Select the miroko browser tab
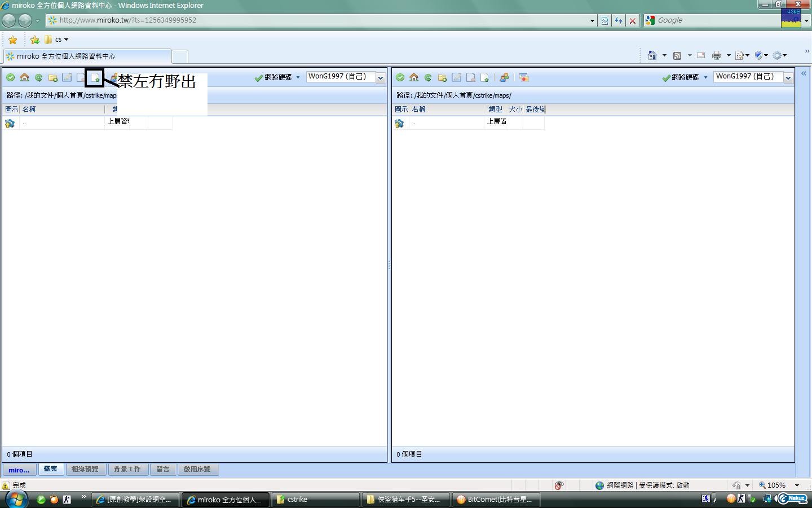This screenshot has height=508, width=812. 87,56
